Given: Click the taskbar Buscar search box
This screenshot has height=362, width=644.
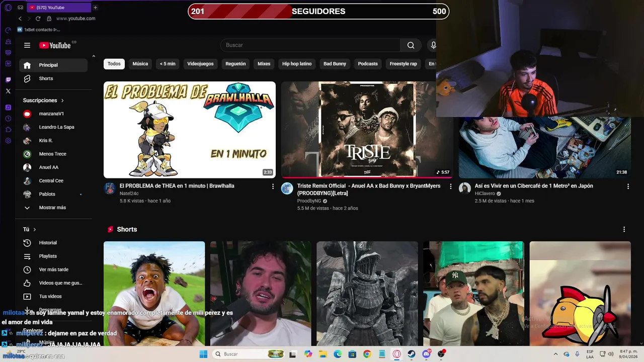Looking at the screenshot, I should click(x=249, y=354).
